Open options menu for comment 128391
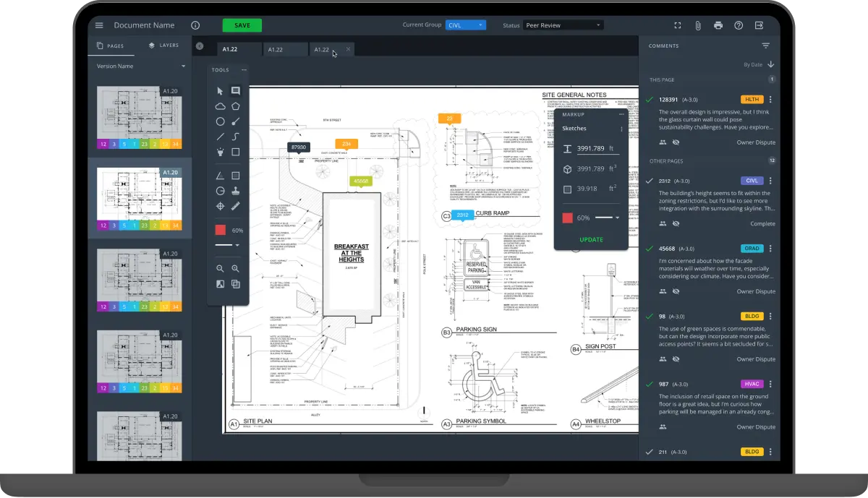This screenshot has width=868, height=498. [x=770, y=100]
